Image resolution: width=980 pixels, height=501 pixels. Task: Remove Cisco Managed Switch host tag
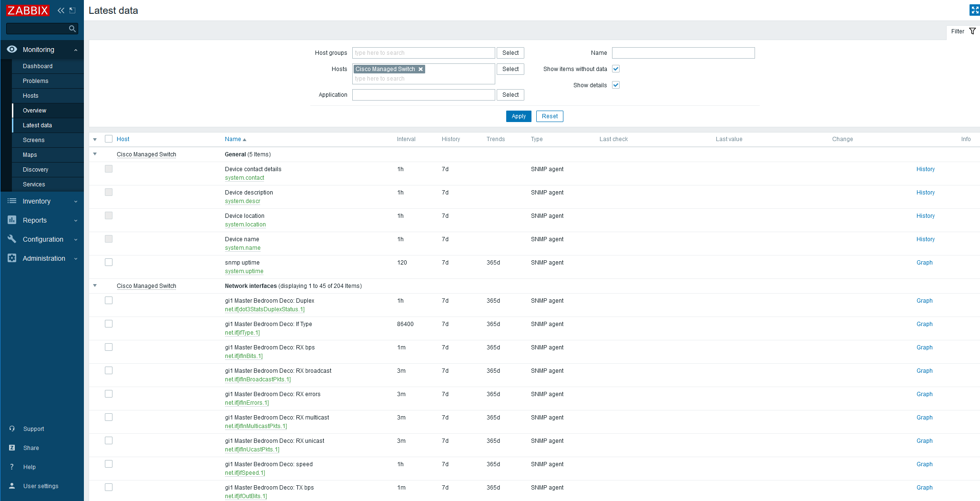tap(421, 69)
